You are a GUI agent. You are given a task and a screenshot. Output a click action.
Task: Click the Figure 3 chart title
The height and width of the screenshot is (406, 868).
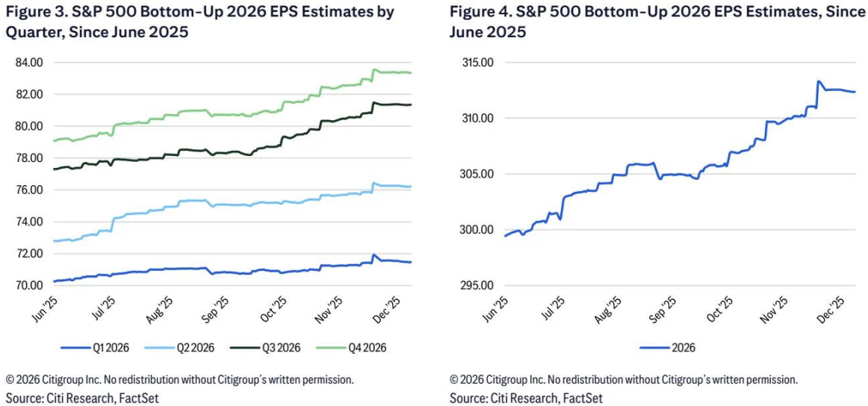[x=199, y=22]
